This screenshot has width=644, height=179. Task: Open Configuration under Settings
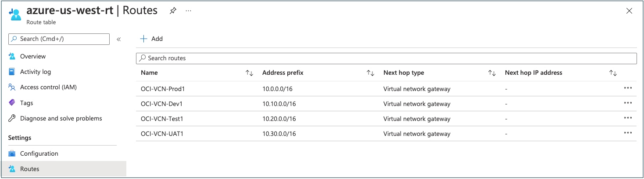click(39, 153)
